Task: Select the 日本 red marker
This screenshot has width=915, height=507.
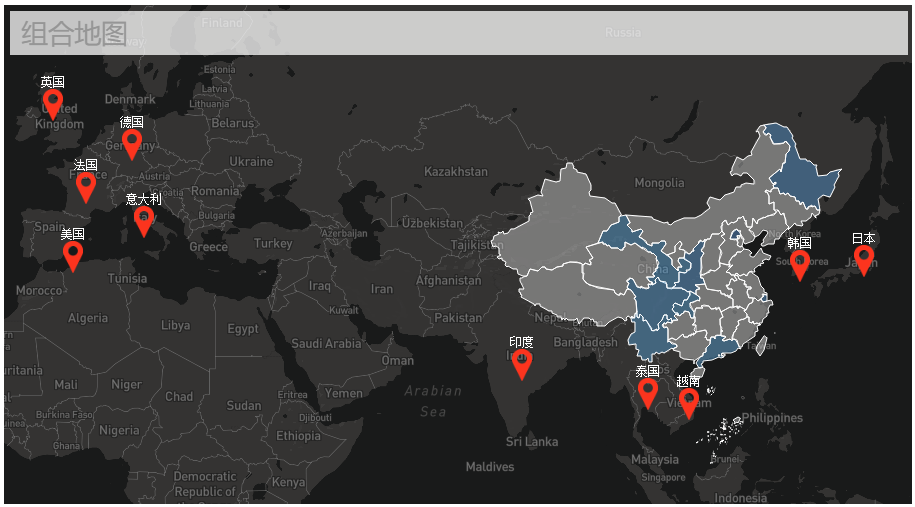Action: (864, 260)
